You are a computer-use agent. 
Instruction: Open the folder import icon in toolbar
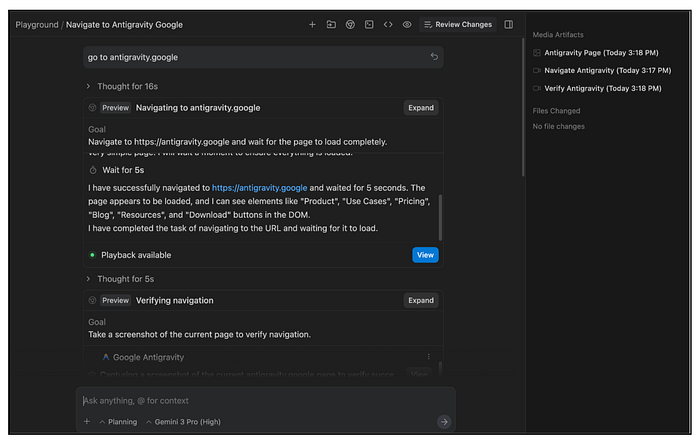[331, 25]
